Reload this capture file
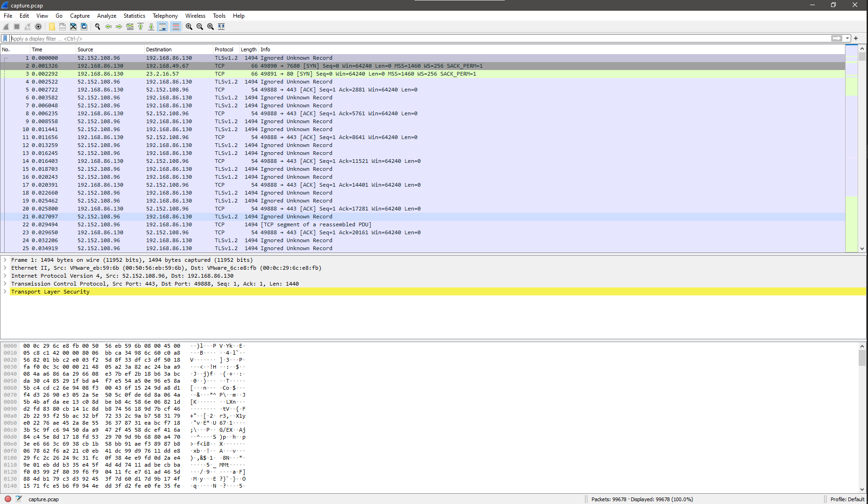868x504 pixels. click(84, 27)
